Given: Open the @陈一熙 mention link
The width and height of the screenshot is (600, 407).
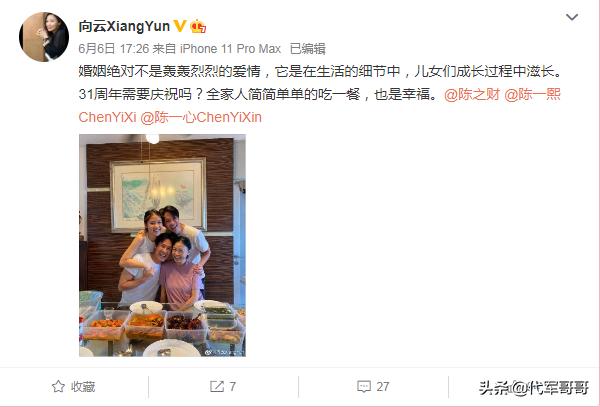Looking at the screenshot, I should [x=532, y=94].
